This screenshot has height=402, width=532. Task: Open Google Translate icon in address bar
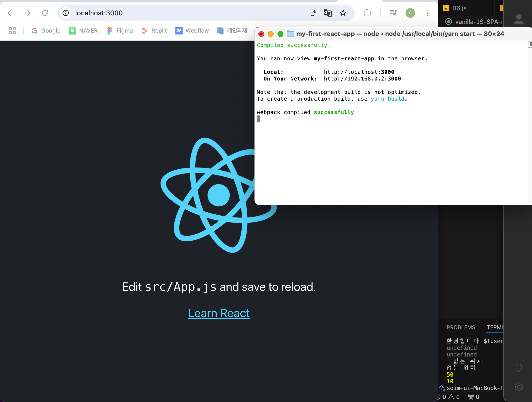click(x=328, y=13)
